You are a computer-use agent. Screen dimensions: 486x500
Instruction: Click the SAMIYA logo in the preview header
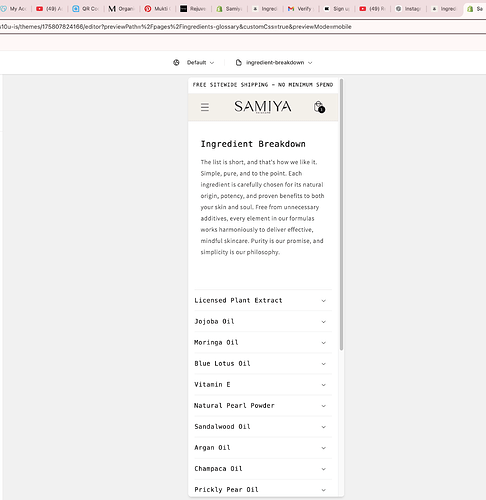pos(263,107)
